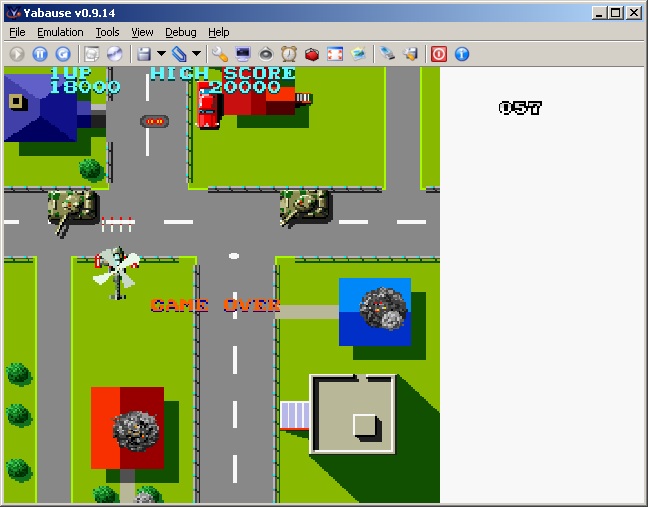Pause the emulation with the blue pause icon
Viewport: 648px width, 507px height.
(x=40, y=54)
